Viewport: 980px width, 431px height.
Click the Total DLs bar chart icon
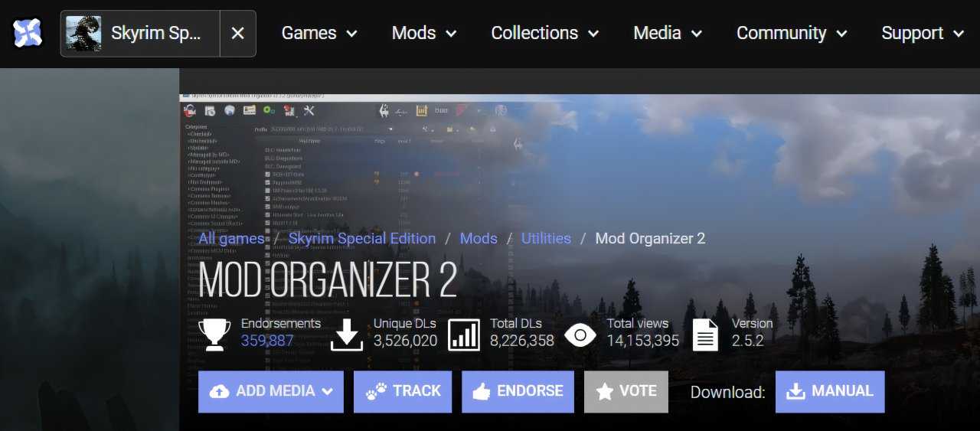[x=464, y=335]
